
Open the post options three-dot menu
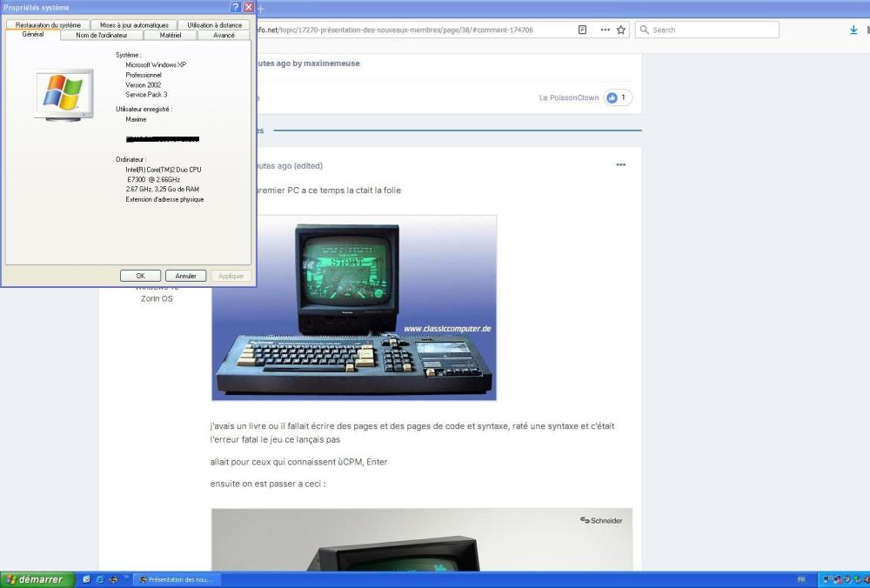(x=621, y=164)
